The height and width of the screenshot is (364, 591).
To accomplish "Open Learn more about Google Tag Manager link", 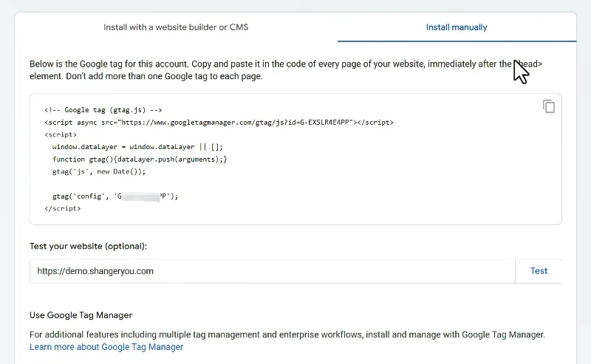I will tap(106, 347).
